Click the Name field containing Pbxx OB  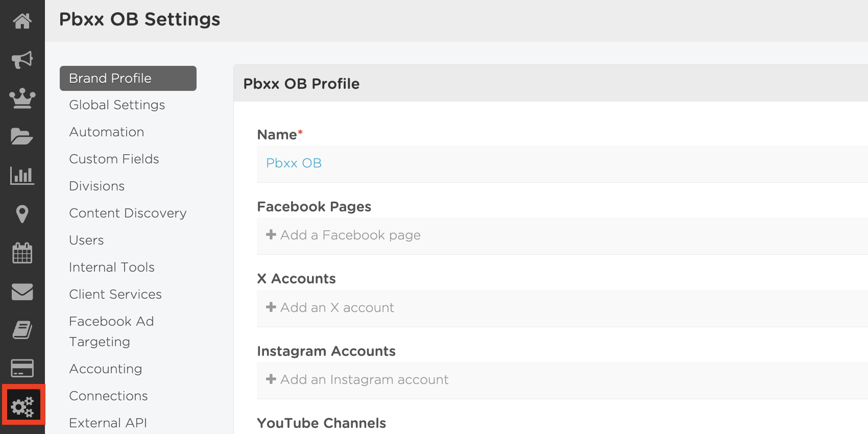562,164
